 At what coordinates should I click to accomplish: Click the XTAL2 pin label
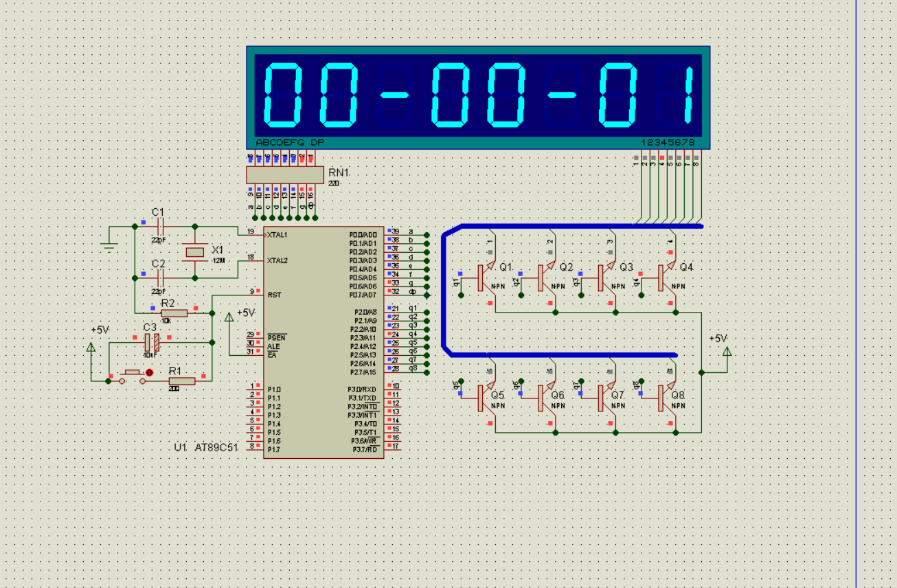click(277, 260)
